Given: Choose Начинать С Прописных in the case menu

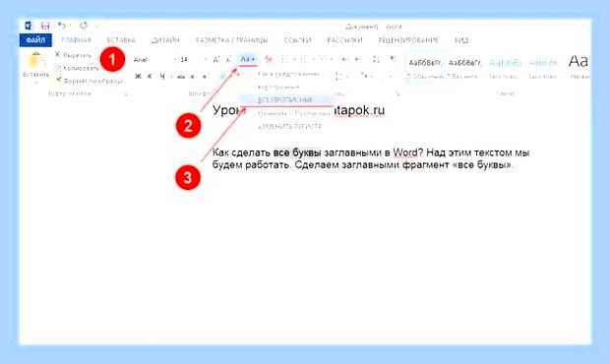Looking at the screenshot, I should coord(294,113).
